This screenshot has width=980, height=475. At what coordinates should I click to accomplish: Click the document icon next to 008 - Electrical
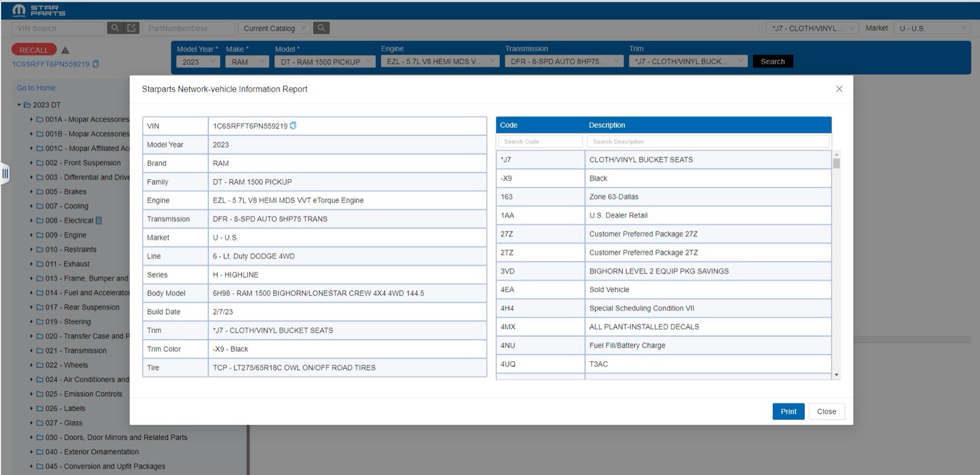[x=99, y=220]
